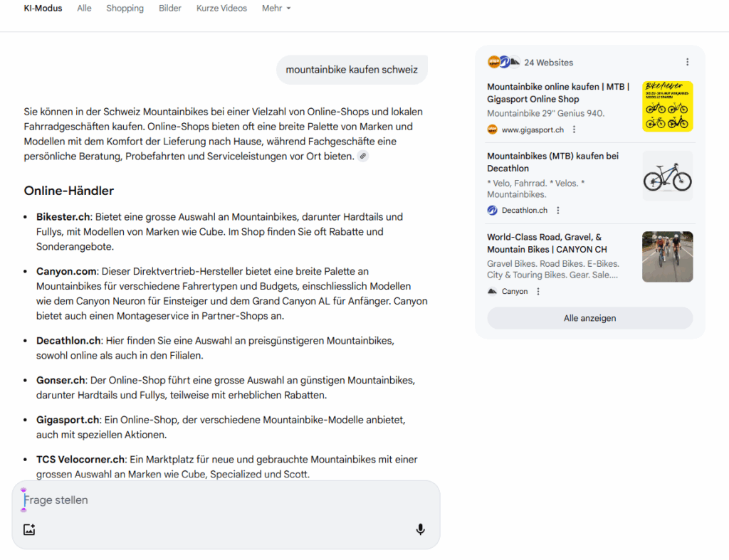The height and width of the screenshot is (560, 729).
Task: Switch to the Shopping tab
Action: click(x=125, y=8)
